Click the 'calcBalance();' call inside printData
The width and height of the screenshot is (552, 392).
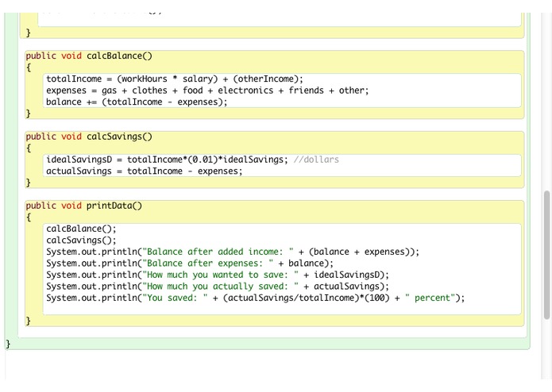tap(81, 229)
